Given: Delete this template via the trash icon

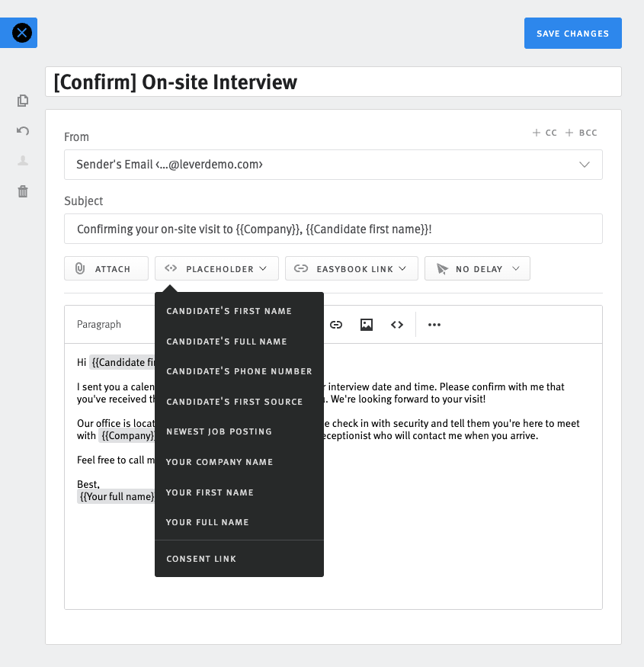Looking at the screenshot, I should 22,191.
